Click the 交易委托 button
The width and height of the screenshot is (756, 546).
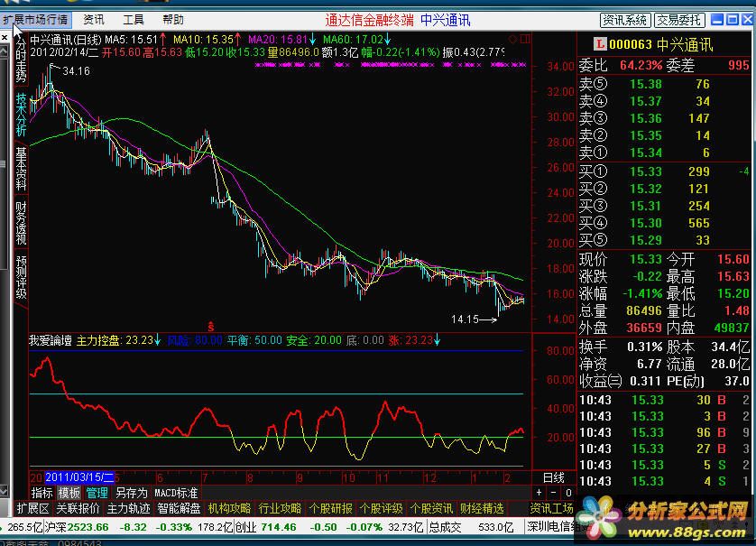(679, 20)
